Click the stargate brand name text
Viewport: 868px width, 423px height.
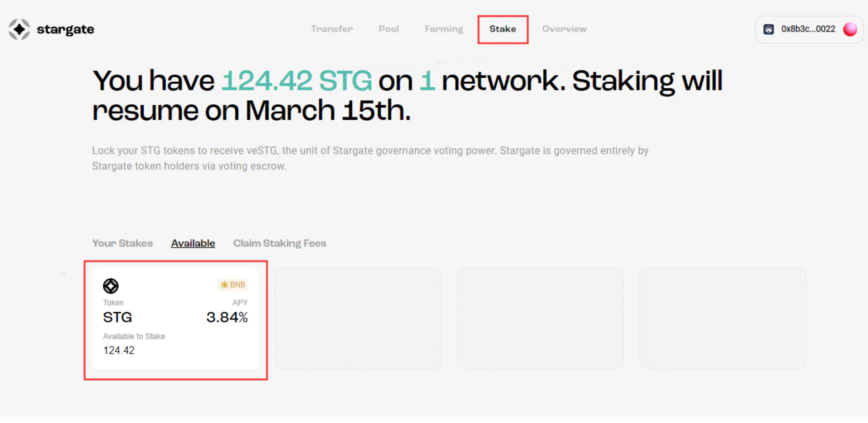(65, 29)
